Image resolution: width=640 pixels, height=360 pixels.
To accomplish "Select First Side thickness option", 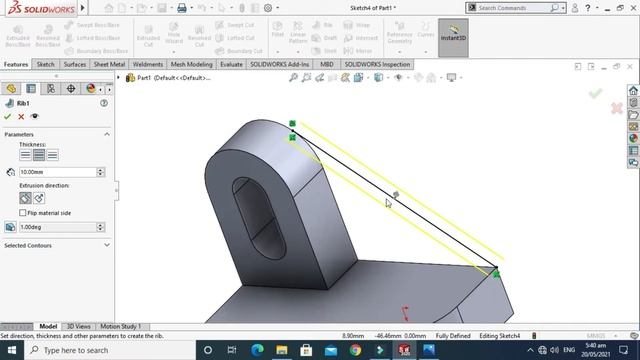I will coord(25,155).
